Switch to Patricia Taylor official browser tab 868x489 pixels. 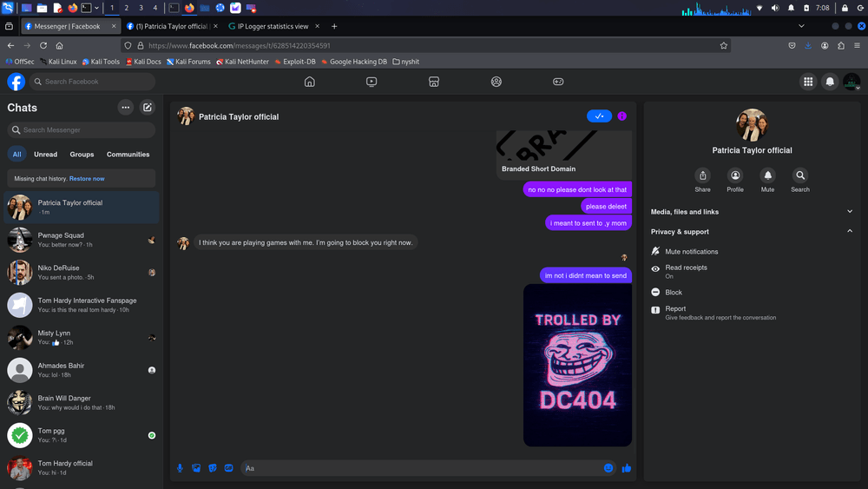pos(172,26)
